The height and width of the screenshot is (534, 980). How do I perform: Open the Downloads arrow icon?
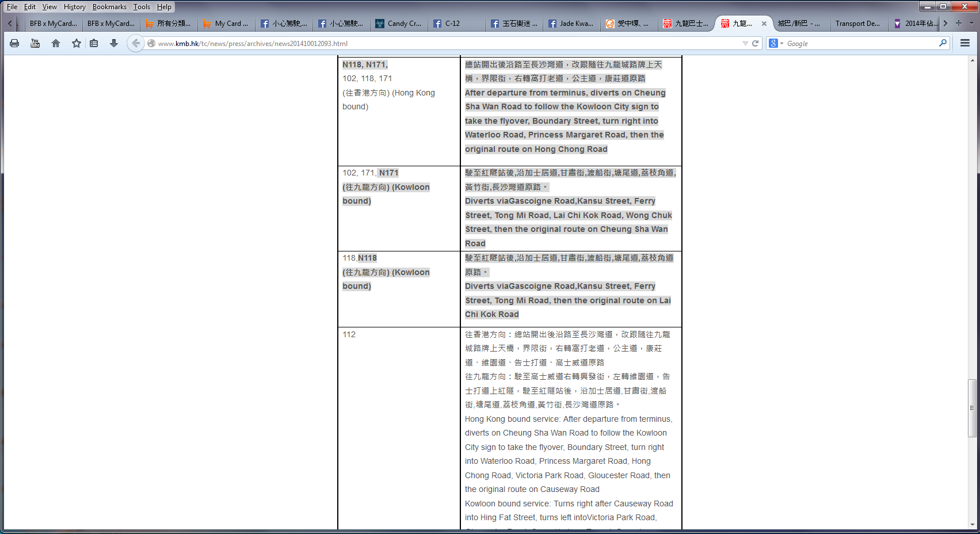(114, 43)
